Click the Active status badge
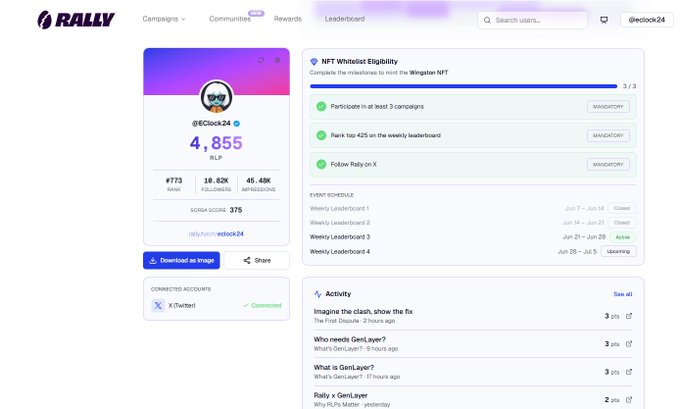Viewport: 680px width, 409px height. pyautogui.click(x=623, y=237)
